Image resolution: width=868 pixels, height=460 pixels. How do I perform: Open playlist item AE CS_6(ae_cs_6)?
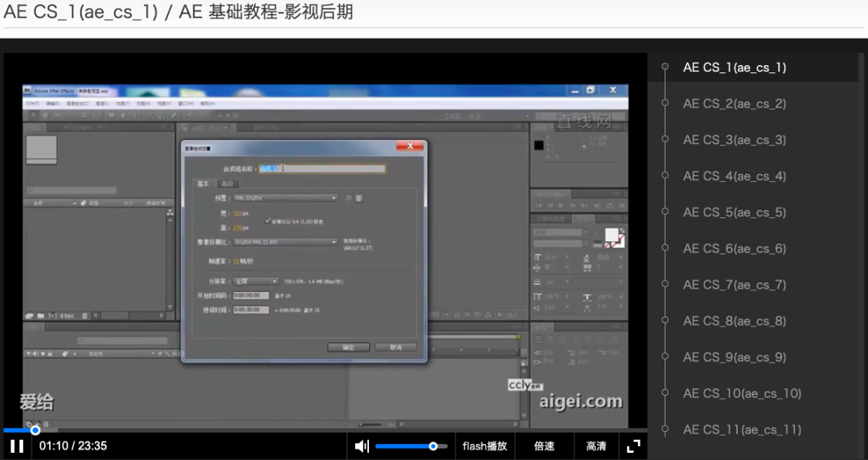coord(734,248)
